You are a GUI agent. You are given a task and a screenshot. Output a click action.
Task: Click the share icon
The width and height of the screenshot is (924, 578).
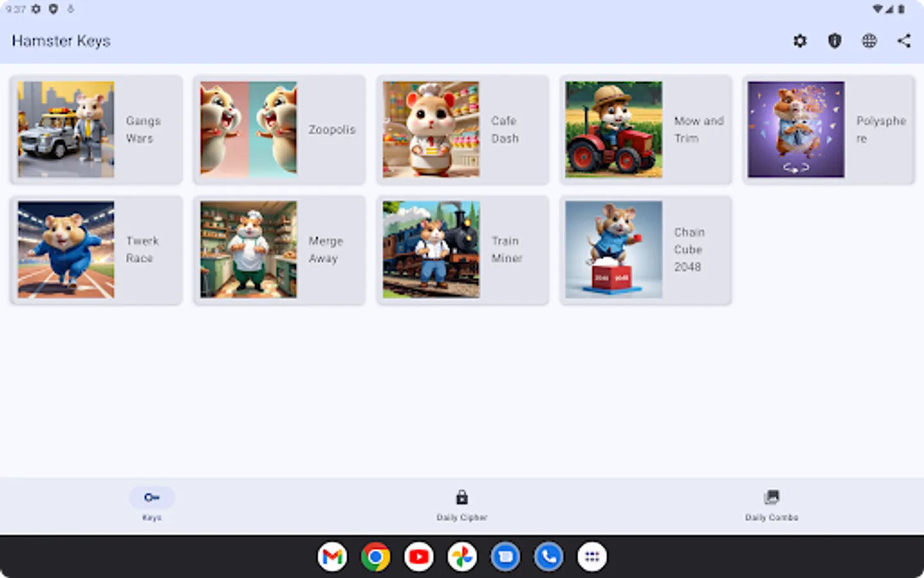904,40
